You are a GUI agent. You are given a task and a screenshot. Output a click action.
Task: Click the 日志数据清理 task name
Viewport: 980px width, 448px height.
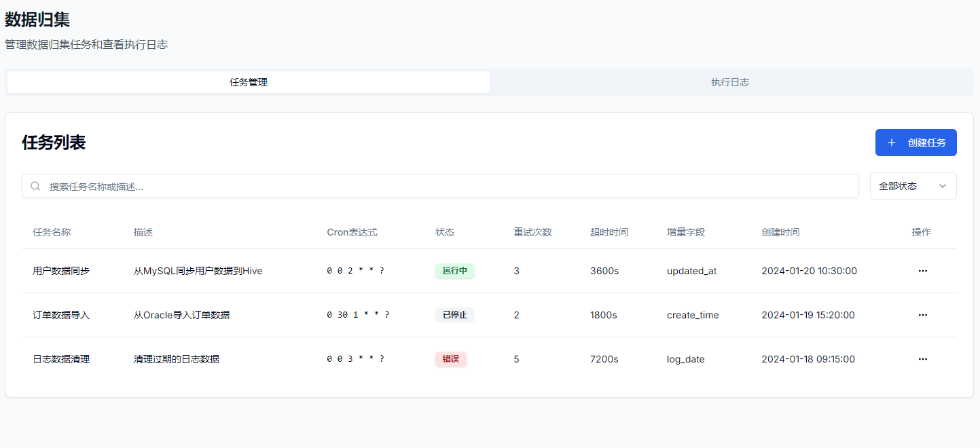[61, 359]
